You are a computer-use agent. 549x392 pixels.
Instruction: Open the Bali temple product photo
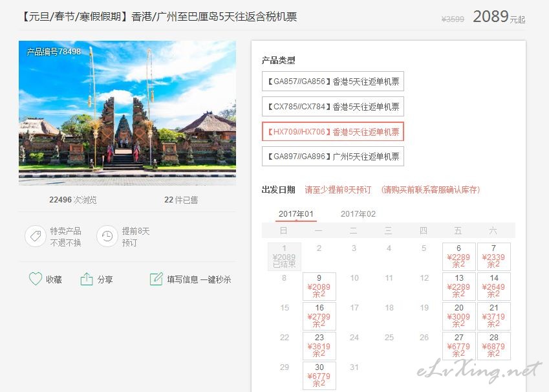127,113
